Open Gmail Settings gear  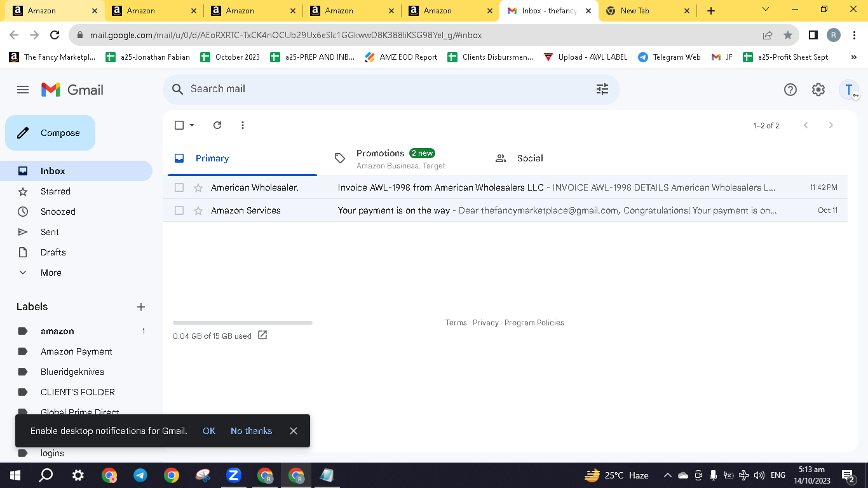(x=818, y=90)
